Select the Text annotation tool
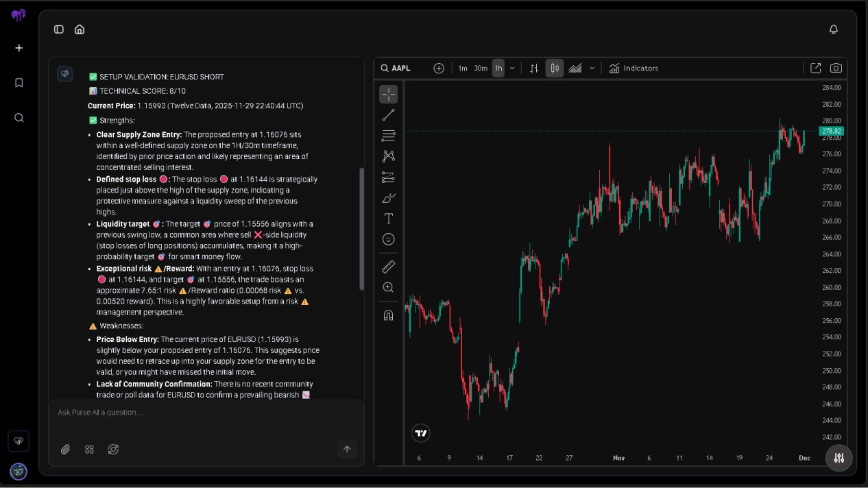The image size is (868, 488). coord(388,218)
